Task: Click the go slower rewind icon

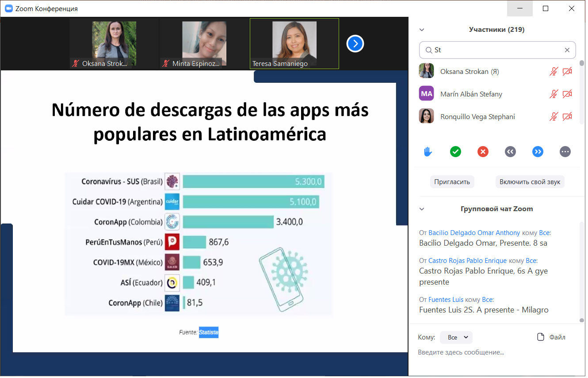Action: (x=510, y=152)
